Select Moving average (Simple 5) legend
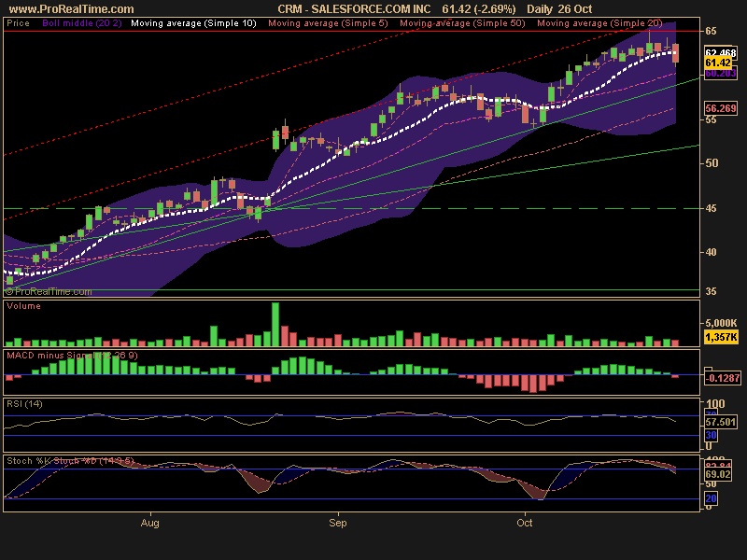 pos(328,23)
